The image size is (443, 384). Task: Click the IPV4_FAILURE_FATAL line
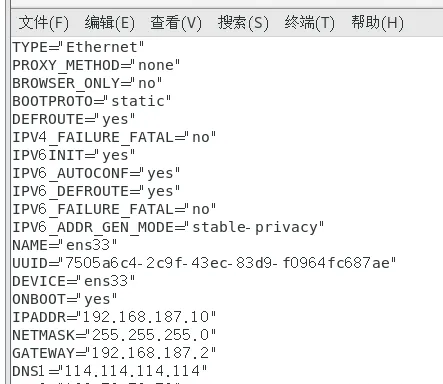tap(114, 137)
